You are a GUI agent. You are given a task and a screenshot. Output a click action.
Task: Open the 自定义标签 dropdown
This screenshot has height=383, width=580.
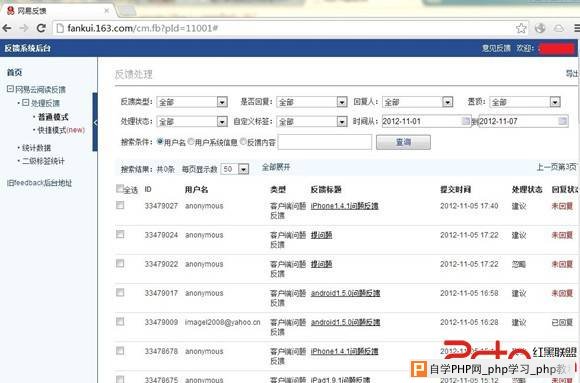click(x=312, y=121)
